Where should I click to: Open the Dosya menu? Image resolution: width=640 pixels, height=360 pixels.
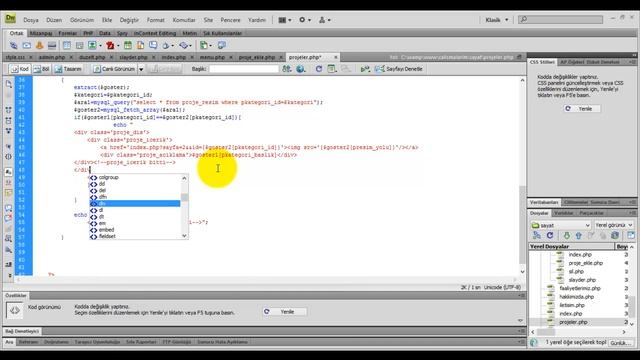pos(31,20)
